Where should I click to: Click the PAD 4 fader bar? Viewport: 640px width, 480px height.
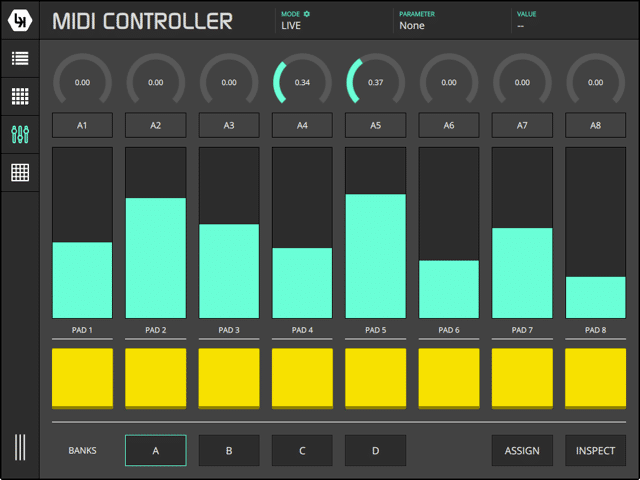302,233
